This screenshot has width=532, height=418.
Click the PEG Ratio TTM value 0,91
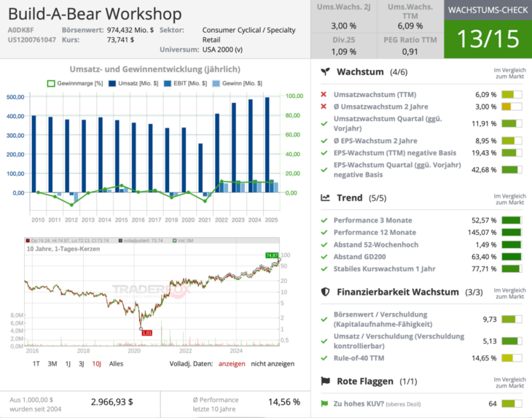click(x=410, y=52)
